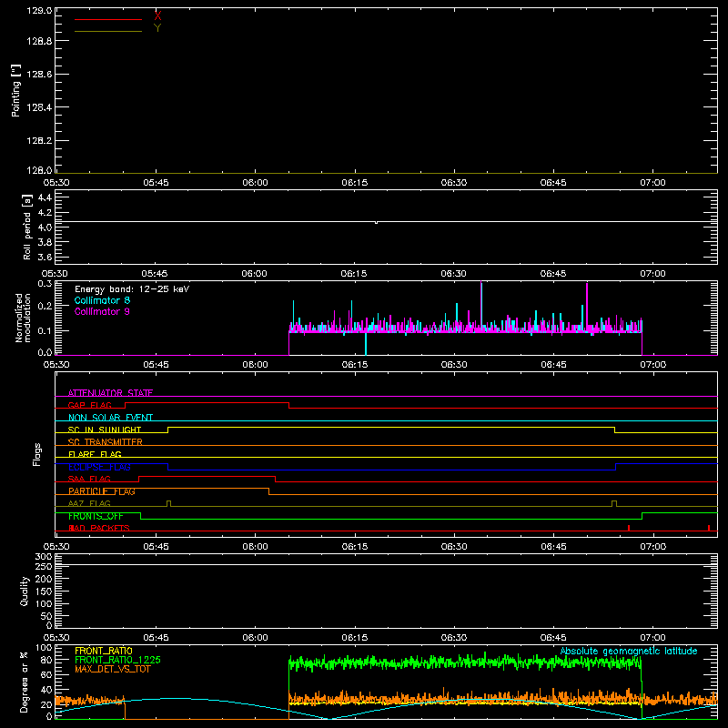Image resolution: width=728 pixels, height=728 pixels.
Task: Click the NON_SOLAR_EVENT flag label
Action: (110, 418)
